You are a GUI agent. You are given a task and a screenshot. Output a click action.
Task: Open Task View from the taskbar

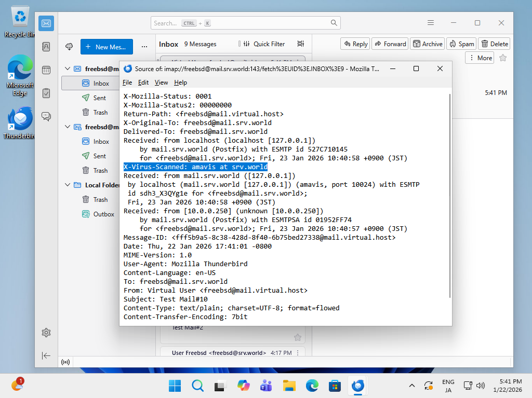(220, 386)
